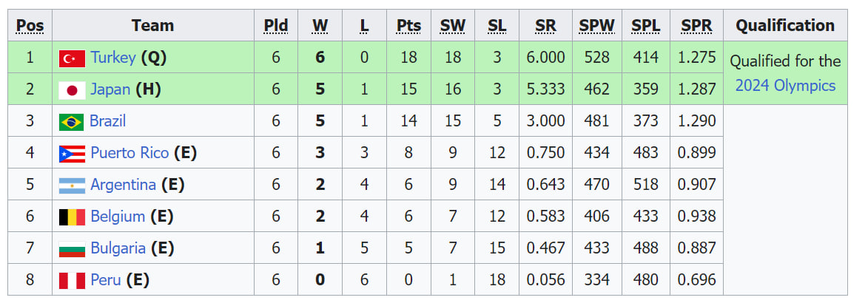
Task: Open the Puerto Rico team link
Action: coord(129,152)
